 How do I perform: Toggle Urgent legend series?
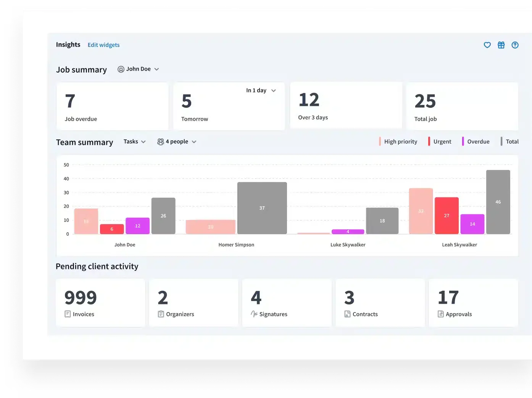click(440, 142)
